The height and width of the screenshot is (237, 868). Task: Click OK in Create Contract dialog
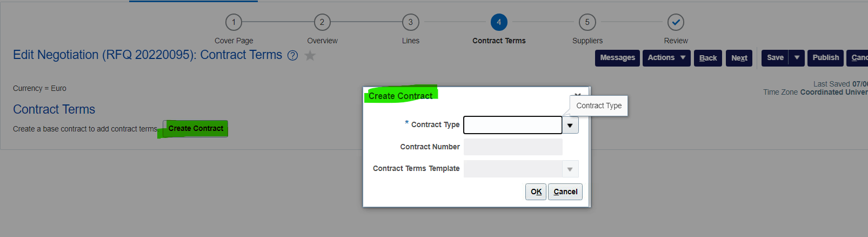tap(536, 192)
